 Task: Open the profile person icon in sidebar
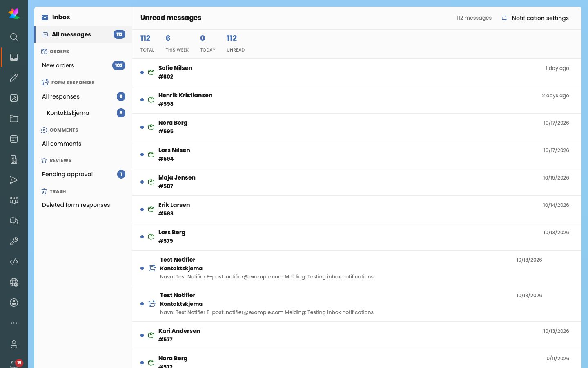(x=14, y=344)
